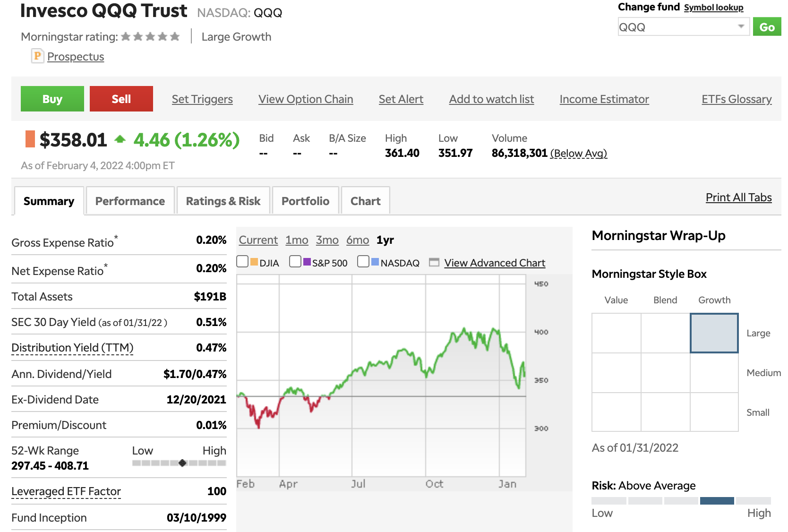Screen dimensions: 788x532
Task: Click the Ex-Dividend Date 12/20/2021 value
Action: 197,400
